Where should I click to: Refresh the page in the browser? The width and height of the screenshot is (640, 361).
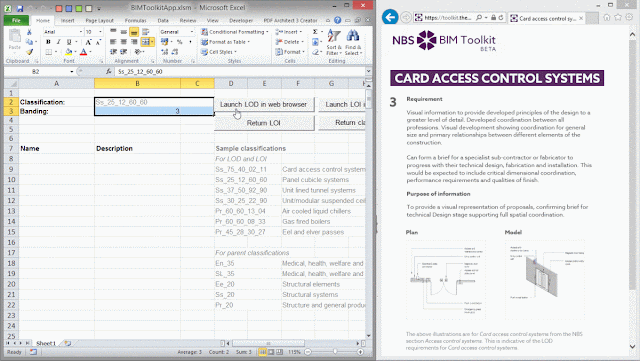pyautogui.click(x=501, y=18)
